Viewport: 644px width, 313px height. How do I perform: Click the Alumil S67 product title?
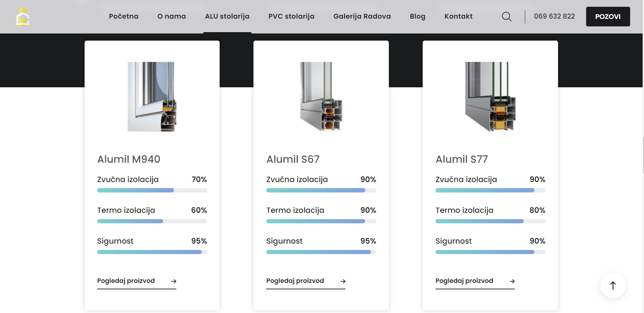[x=293, y=159]
